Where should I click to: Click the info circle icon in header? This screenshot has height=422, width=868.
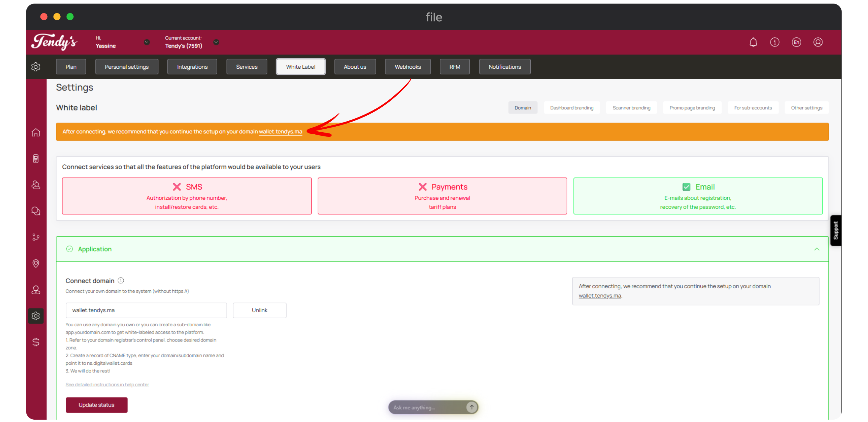[775, 42]
